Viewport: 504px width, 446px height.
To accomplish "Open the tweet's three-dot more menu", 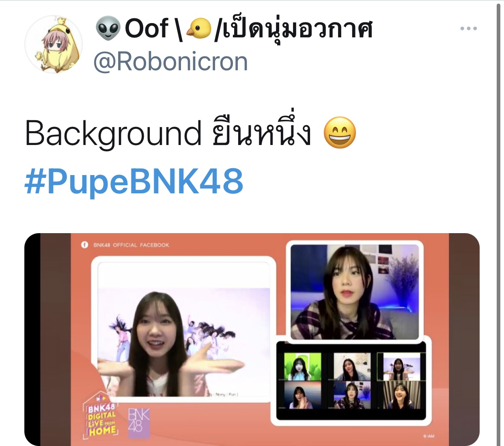I will [468, 28].
